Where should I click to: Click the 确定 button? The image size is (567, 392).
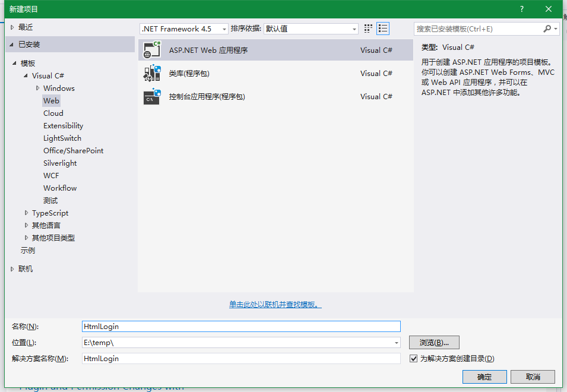point(484,377)
